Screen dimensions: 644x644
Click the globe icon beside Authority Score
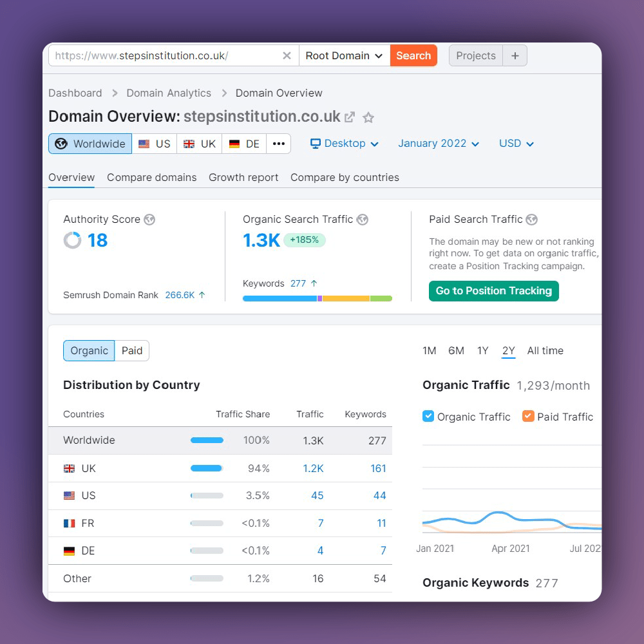pyautogui.click(x=149, y=220)
